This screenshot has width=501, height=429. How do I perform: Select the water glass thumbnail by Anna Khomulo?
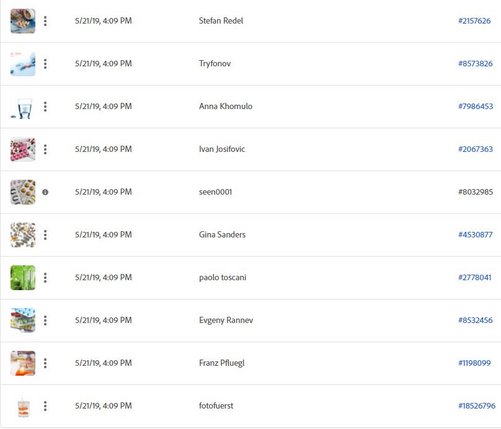pos(23,107)
